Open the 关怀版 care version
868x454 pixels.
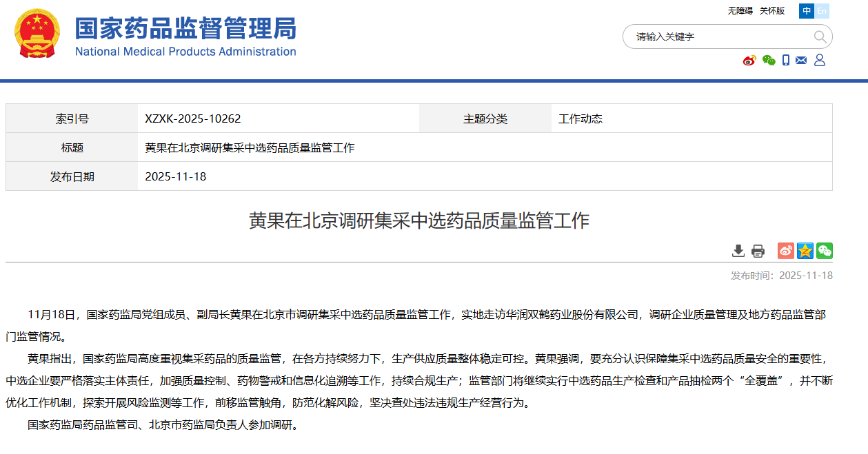[771, 10]
